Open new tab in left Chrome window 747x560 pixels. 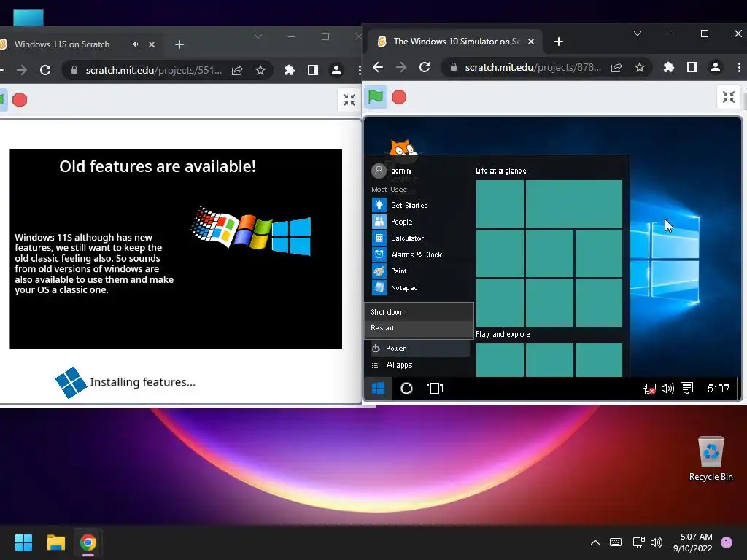pos(179,44)
